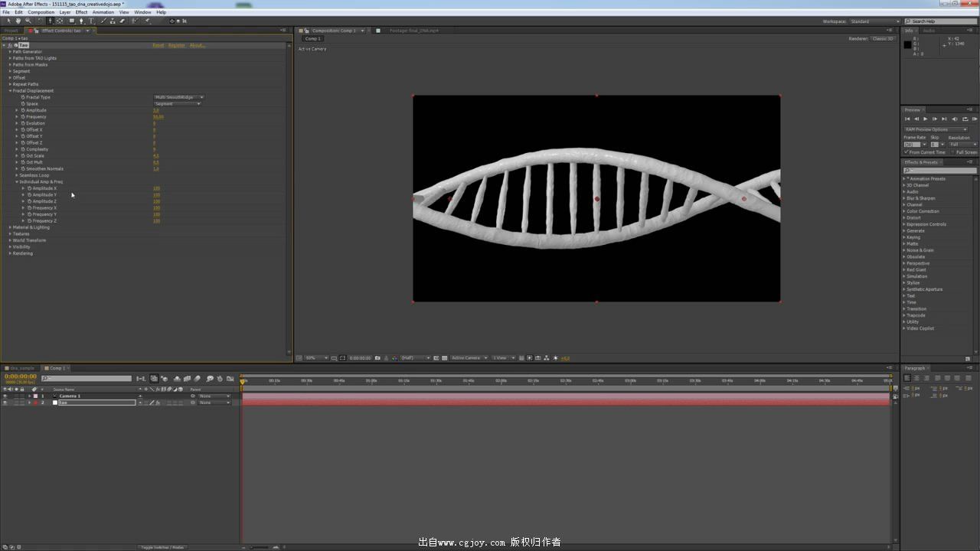Select the Zoom tool
980x551 pixels.
click(28, 21)
